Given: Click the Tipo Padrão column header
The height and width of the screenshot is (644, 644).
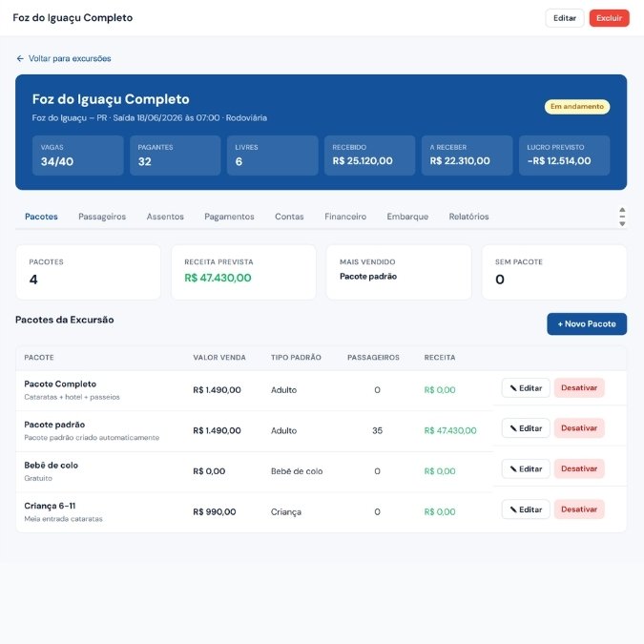Looking at the screenshot, I should 296,358.
